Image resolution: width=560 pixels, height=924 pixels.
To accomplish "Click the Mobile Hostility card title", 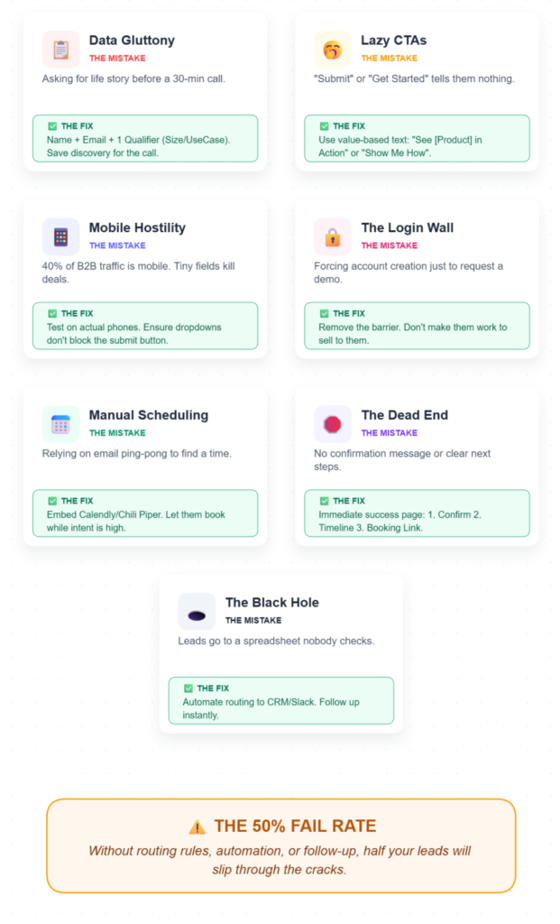I will click(x=137, y=227).
